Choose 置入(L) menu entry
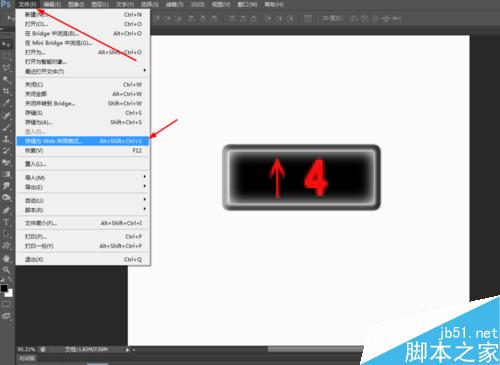Image resolution: width=500 pixels, height=365 pixels. point(83,164)
